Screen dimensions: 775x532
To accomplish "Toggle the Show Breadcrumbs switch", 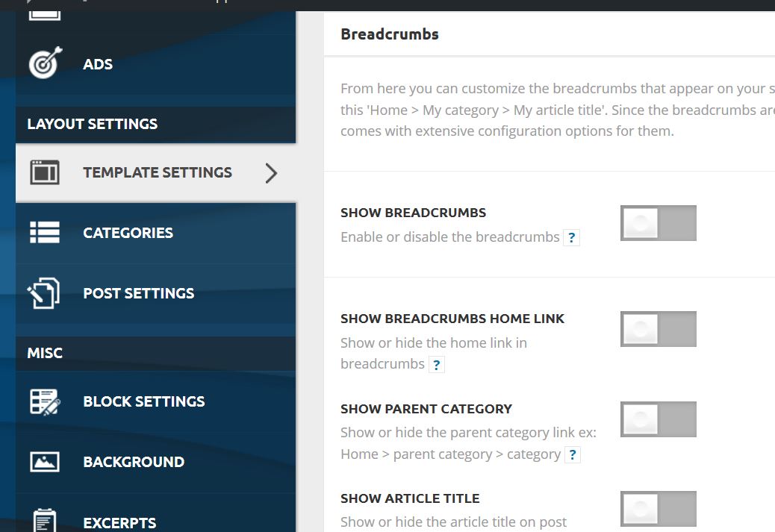I will click(x=659, y=223).
